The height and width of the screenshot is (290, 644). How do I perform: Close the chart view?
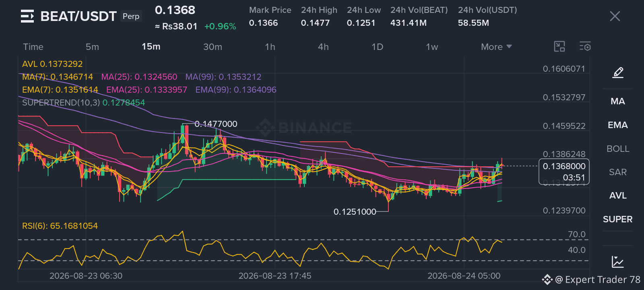point(615,16)
